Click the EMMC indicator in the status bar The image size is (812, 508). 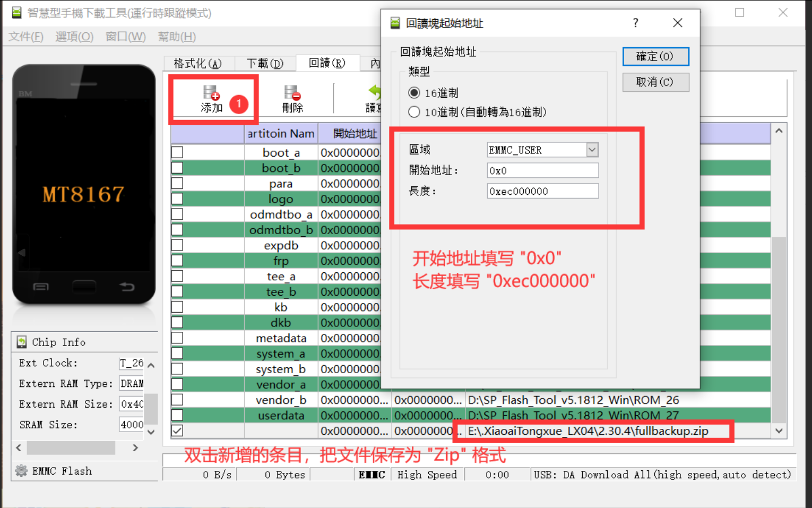click(x=372, y=474)
